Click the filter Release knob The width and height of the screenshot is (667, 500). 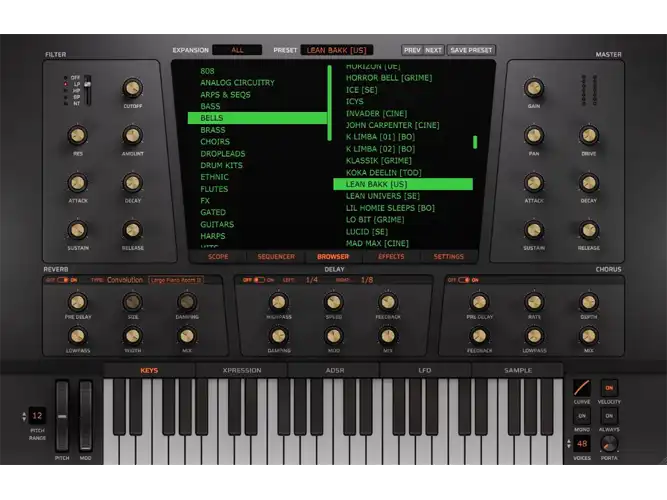click(132, 230)
